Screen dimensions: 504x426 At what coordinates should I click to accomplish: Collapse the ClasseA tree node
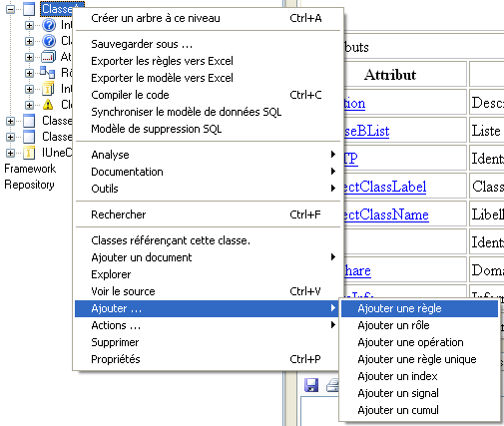click(10, 9)
